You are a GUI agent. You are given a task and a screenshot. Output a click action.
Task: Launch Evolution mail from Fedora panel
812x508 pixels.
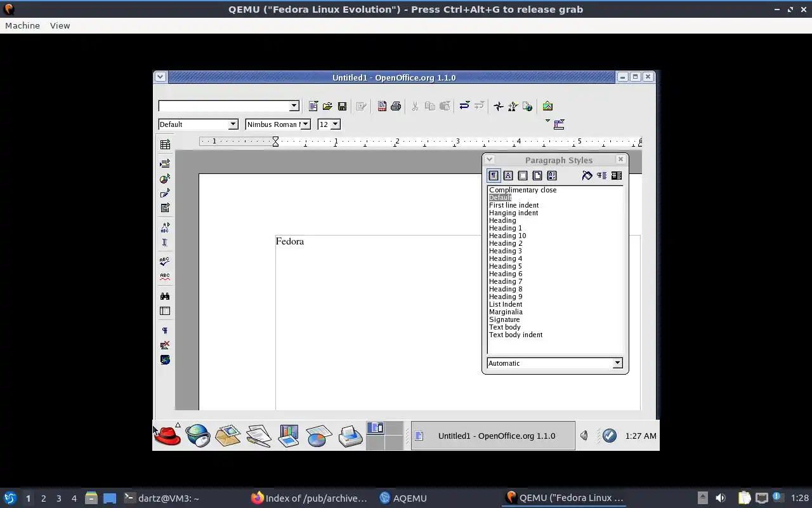(x=228, y=436)
